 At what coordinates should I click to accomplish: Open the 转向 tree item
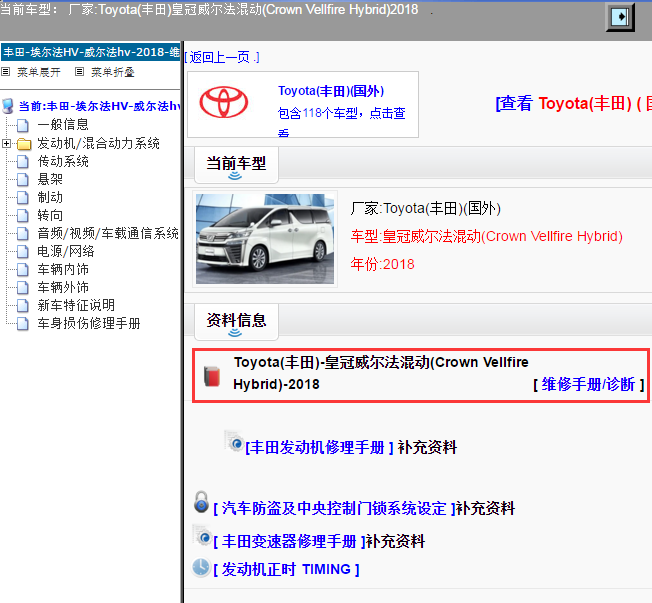(x=50, y=215)
